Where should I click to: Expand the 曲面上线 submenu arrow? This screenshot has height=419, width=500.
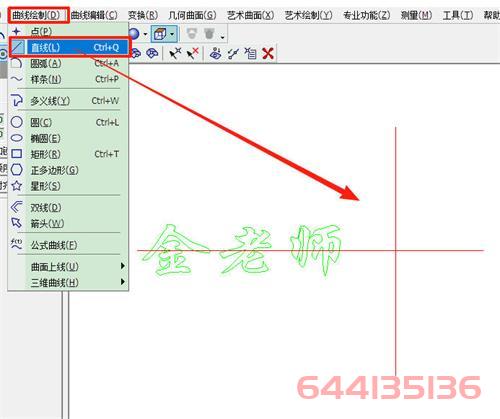[123, 266]
